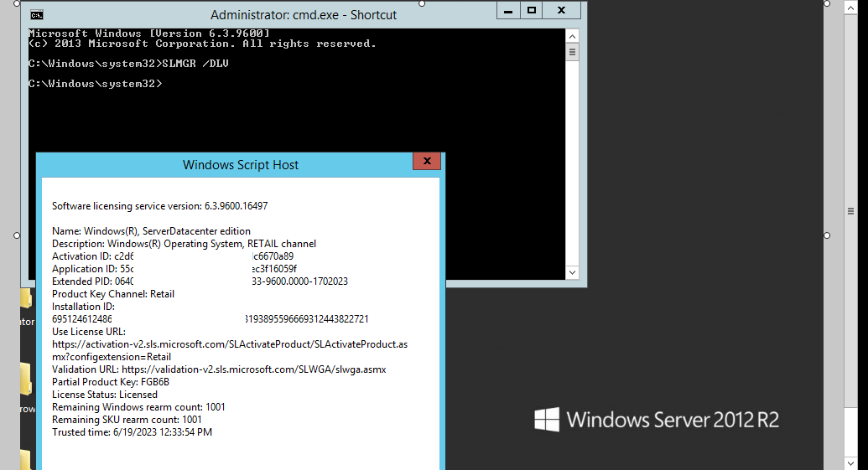Click the 'Trusted time: 6/19/2023' line
Viewport: 868px width, 470px height.
pos(132,432)
